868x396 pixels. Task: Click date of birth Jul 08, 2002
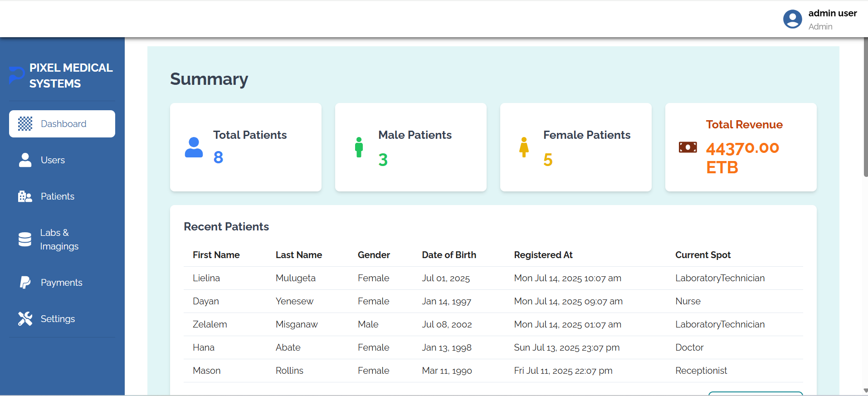click(447, 324)
